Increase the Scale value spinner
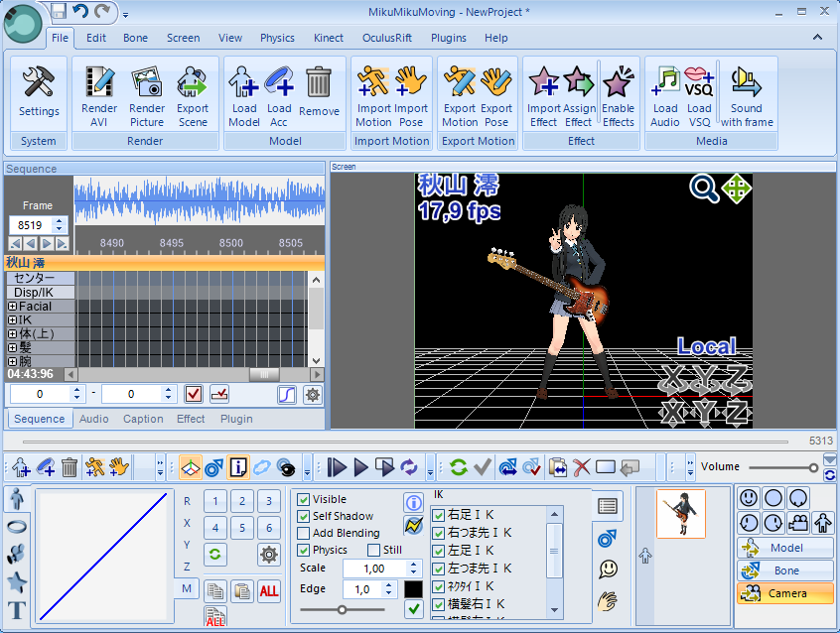This screenshot has width=840, height=633. tap(413, 565)
